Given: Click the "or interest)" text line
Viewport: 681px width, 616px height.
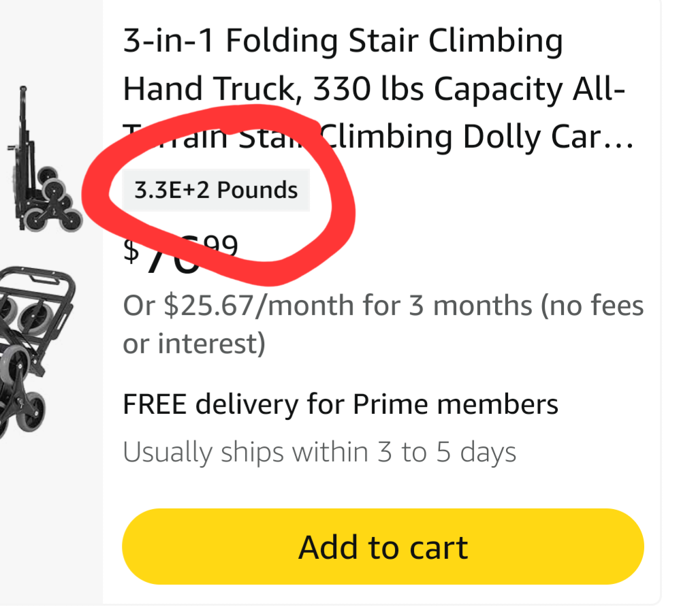Looking at the screenshot, I should pyautogui.click(x=193, y=344).
